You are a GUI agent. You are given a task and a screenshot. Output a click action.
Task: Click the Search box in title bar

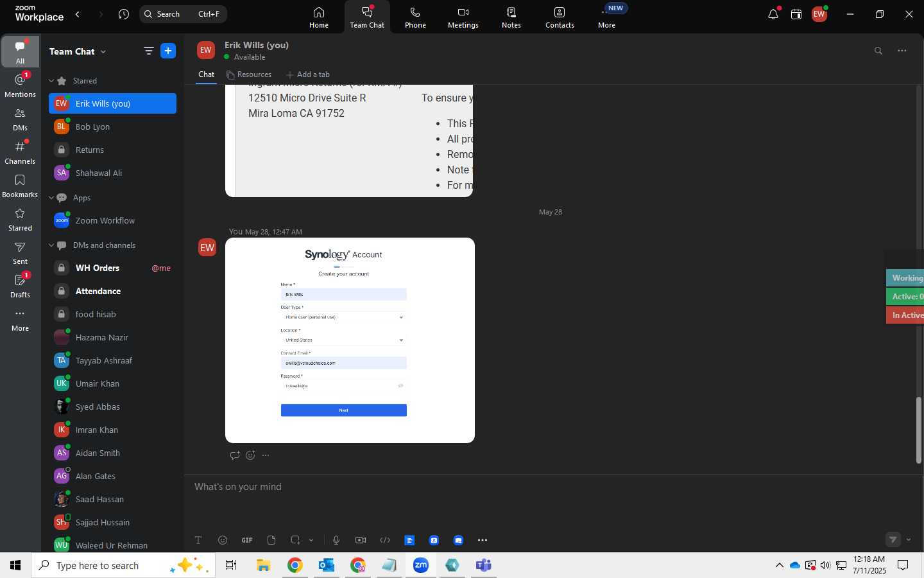[183, 14]
